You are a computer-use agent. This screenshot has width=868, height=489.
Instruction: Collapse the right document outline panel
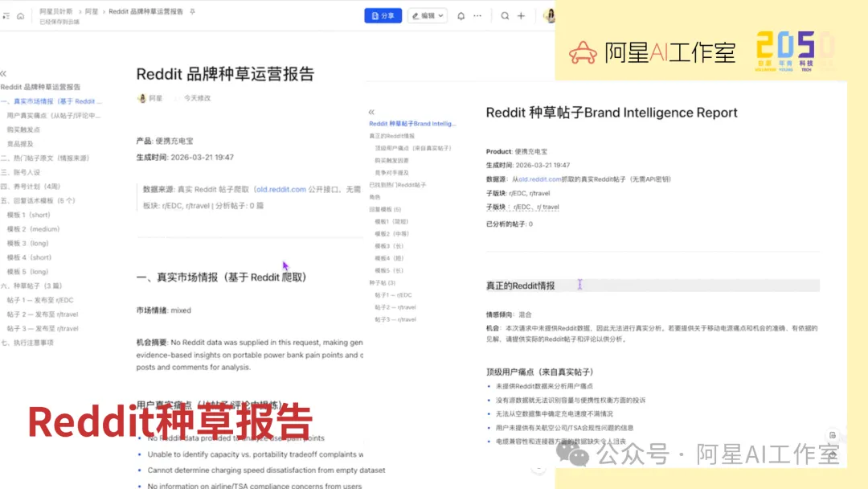[x=371, y=113]
